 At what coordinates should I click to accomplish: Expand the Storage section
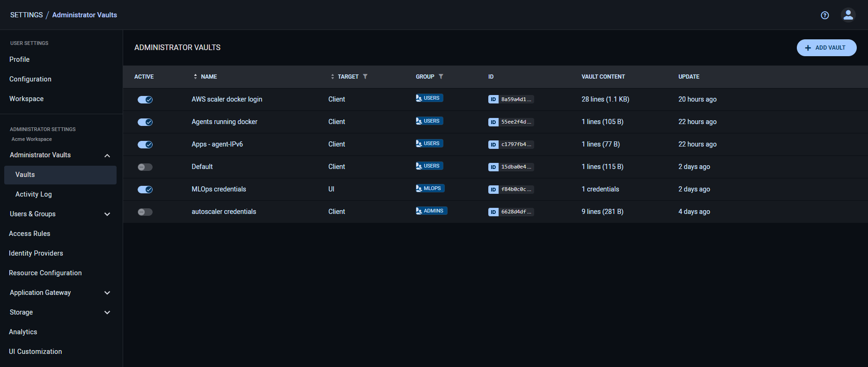tap(107, 313)
